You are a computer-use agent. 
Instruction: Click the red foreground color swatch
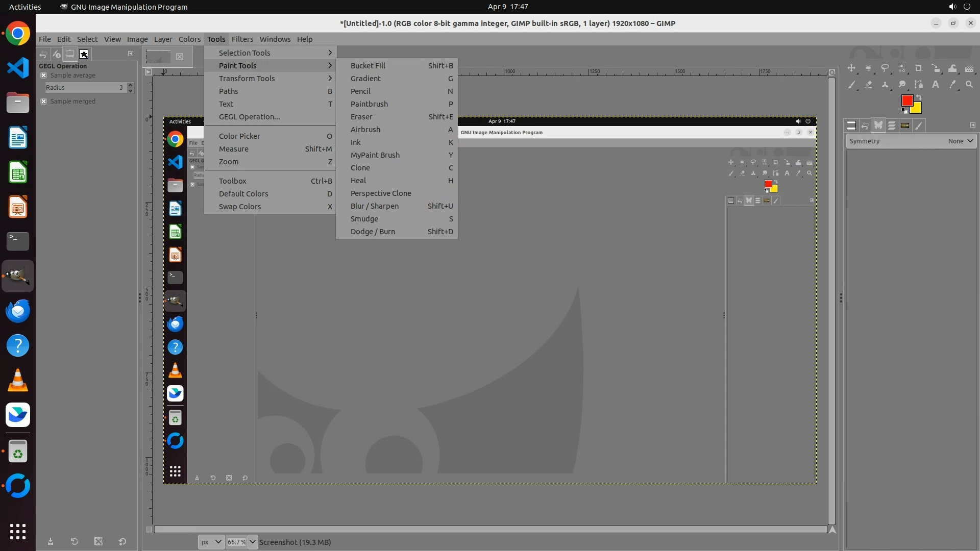point(907,101)
